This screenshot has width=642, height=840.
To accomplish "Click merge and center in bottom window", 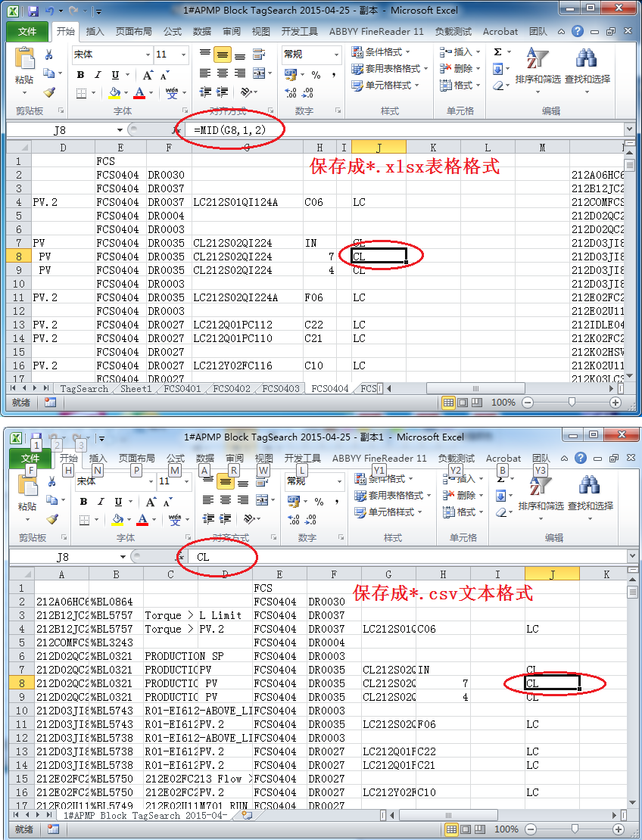I will coord(262,500).
